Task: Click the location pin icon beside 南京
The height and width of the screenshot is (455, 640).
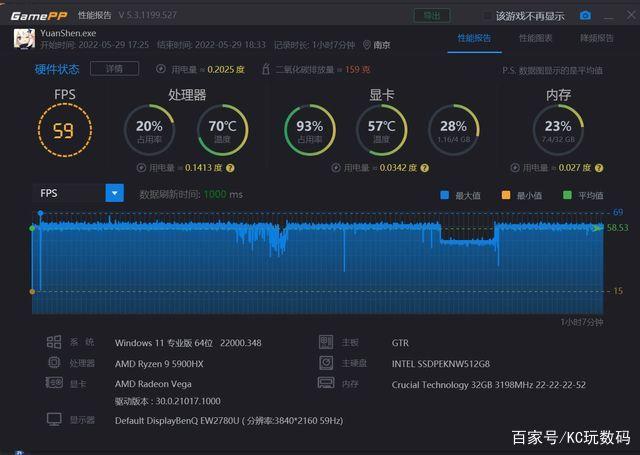Action: pyautogui.click(x=367, y=44)
